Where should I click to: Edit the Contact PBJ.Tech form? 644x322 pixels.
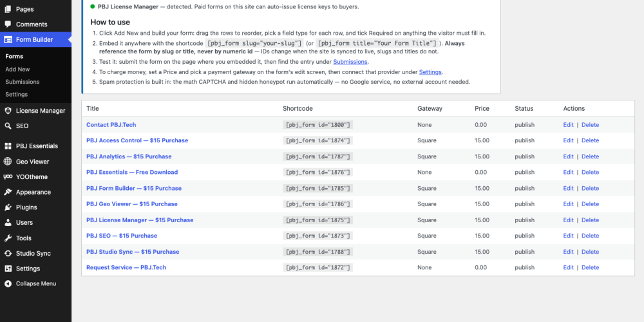(568, 125)
